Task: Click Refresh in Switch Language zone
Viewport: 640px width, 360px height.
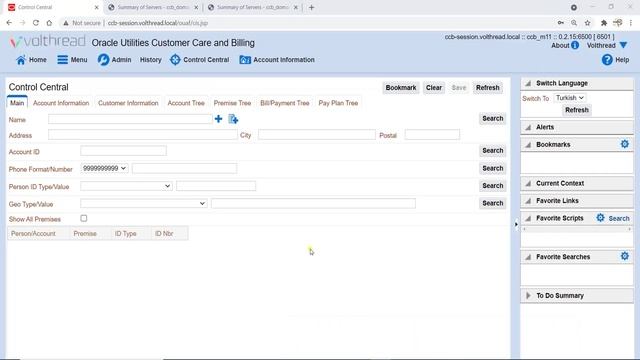Action: [x=577, y=110]
